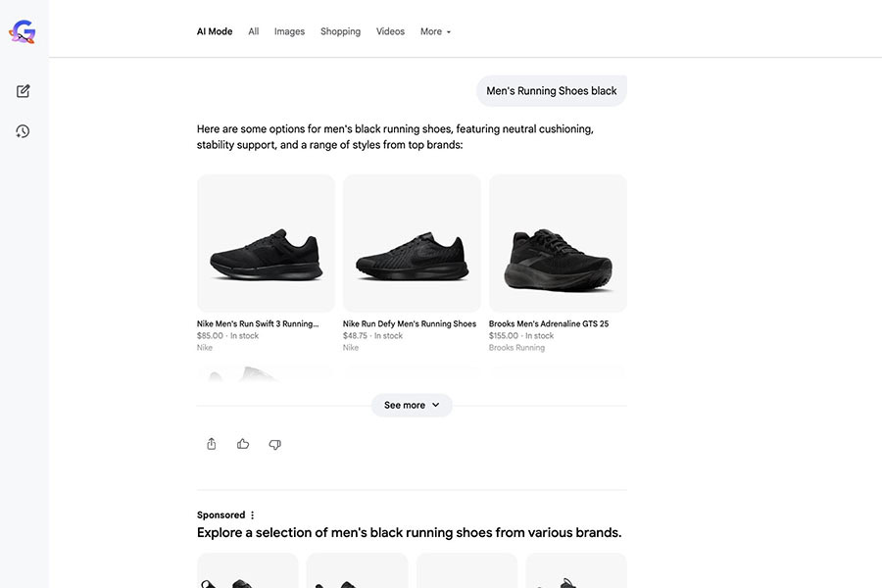This screenshot has width=882, height=588.
Task: Open the Videos tab
Action: (390, 31)
